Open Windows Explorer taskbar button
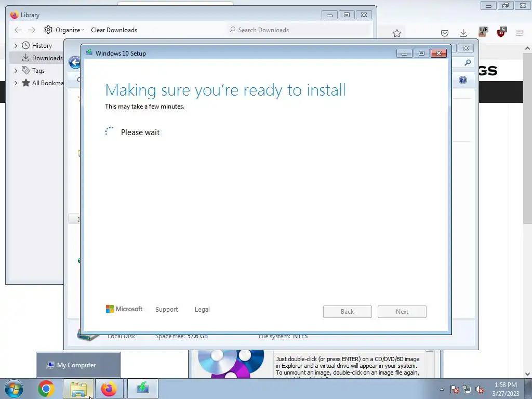This screenshot has width=532, height=399. pos(78,389)
